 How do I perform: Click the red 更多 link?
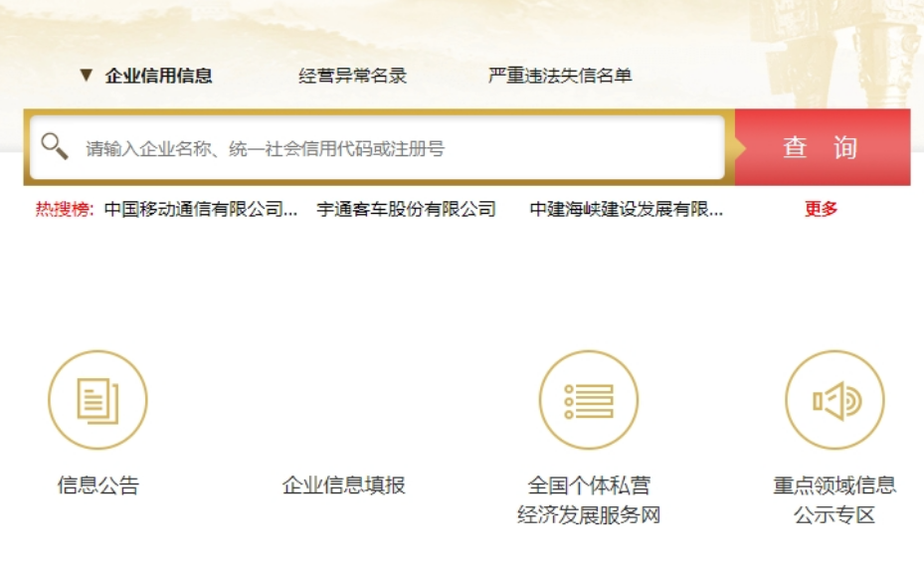pyautogui.click(x=822, y=209)
